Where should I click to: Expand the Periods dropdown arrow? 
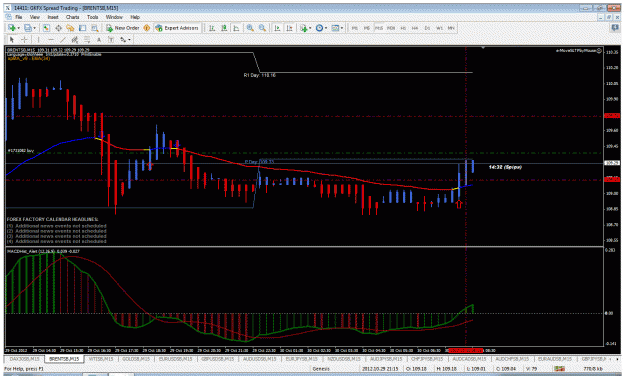point(326,28)
